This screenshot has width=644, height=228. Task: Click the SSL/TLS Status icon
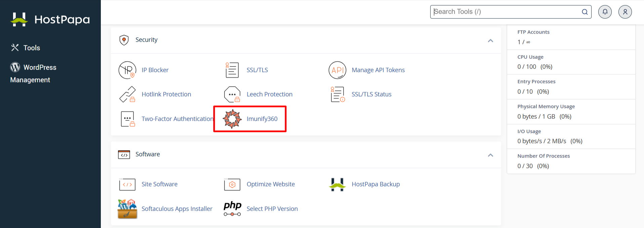(x=337, y=94)
